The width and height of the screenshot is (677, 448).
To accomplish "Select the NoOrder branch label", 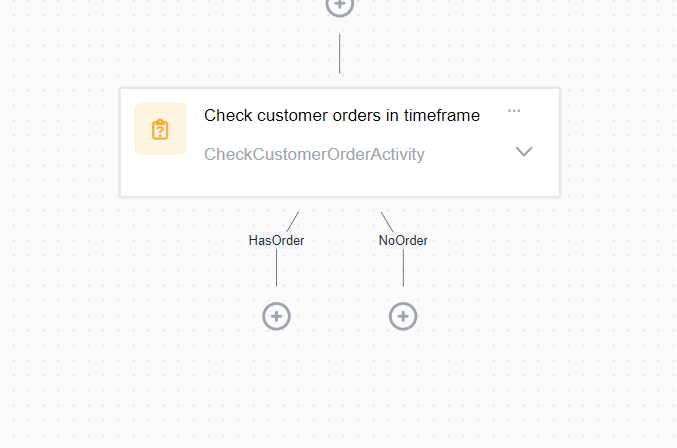I will coord(403,240).
